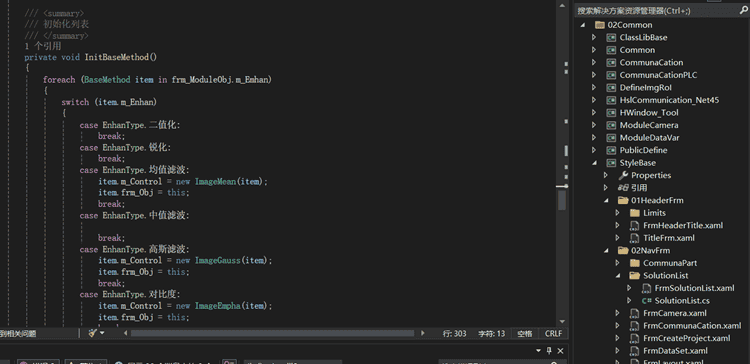Image resolution: width=750 pixels, height=364 pixels.
Task: Collapse the StyleBase project
Action: coord(594,163)
